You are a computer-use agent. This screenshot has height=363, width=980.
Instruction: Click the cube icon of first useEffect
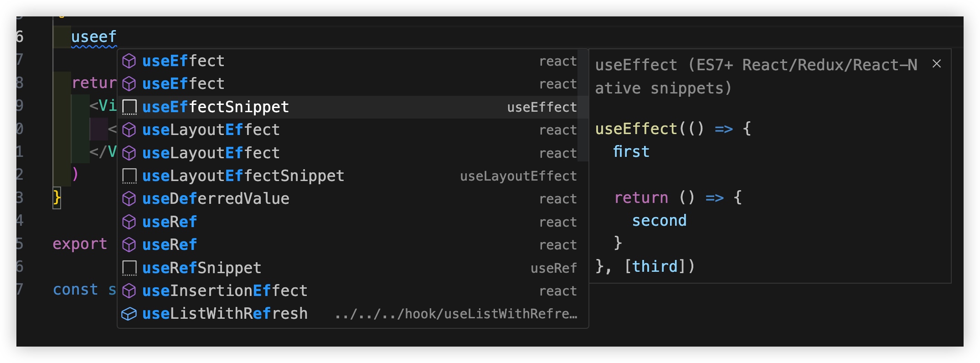(129, 61)
